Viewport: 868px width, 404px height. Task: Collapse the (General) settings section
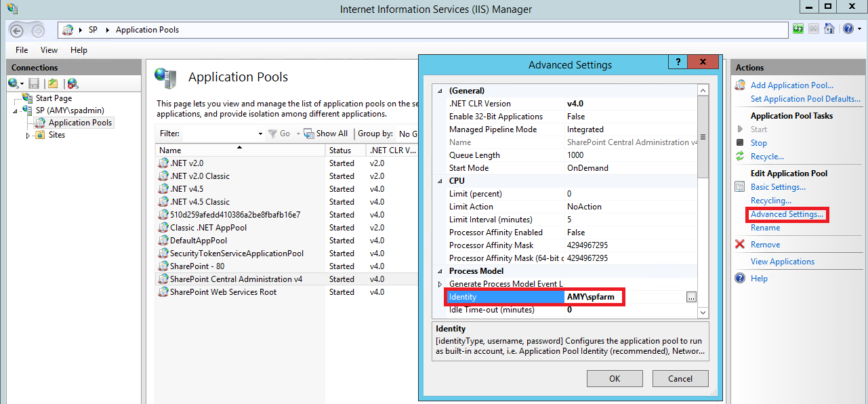440,91
